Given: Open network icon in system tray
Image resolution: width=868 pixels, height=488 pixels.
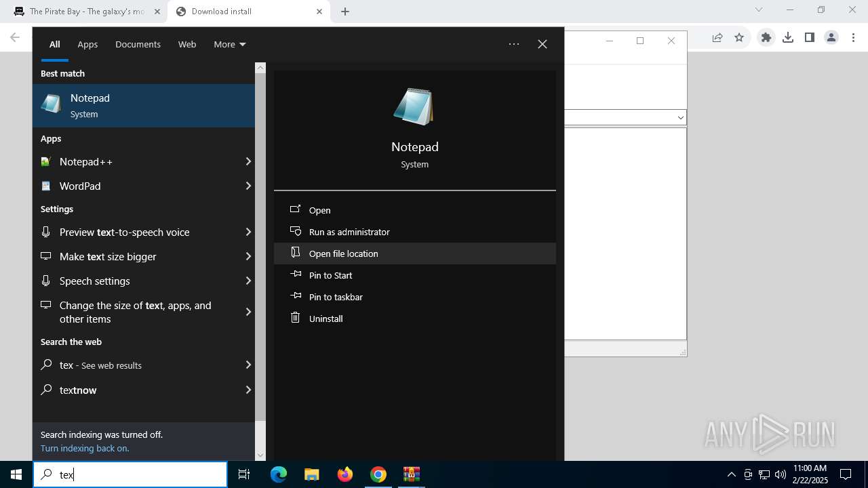Looking at the screenshot, I should [764, 474].
